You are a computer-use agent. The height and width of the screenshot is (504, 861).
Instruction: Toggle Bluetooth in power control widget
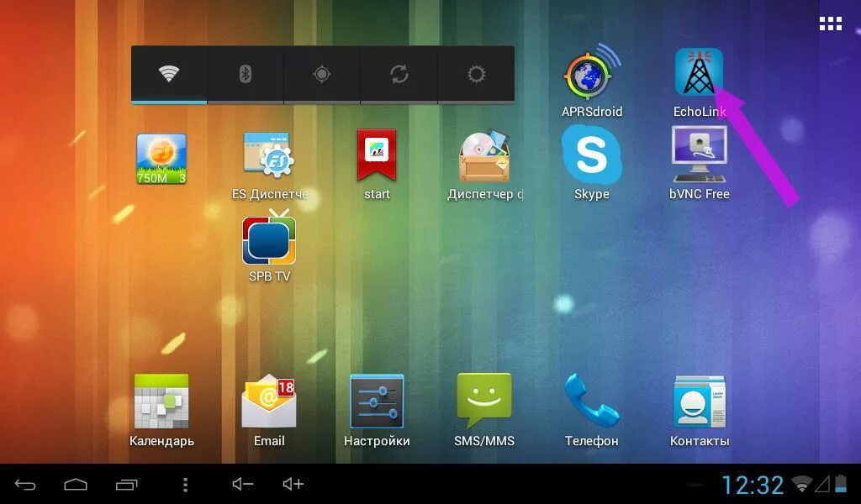(246, 75)
